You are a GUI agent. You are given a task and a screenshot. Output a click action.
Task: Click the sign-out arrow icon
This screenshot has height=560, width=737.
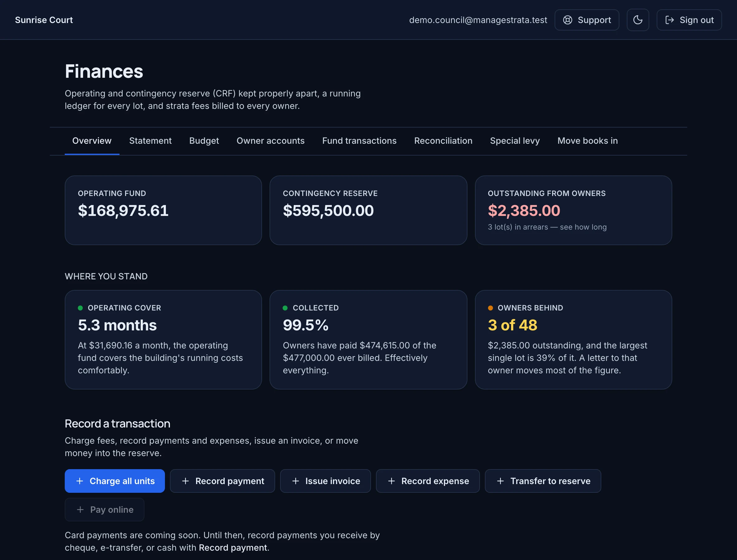[x=669, y=20]
